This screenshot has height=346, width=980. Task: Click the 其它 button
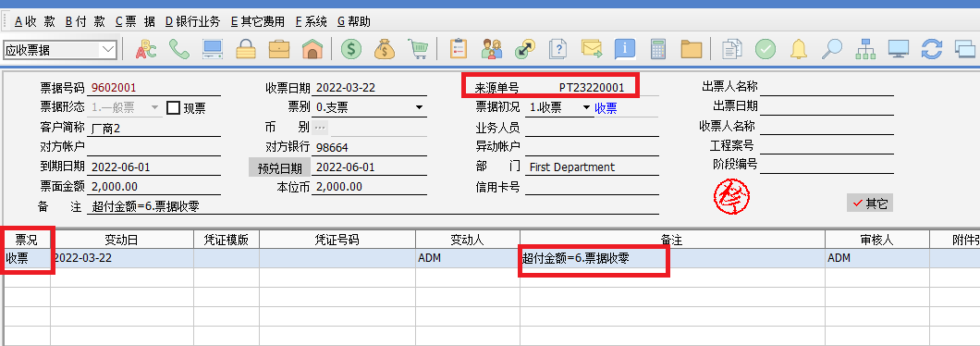[x=869, y=204]
